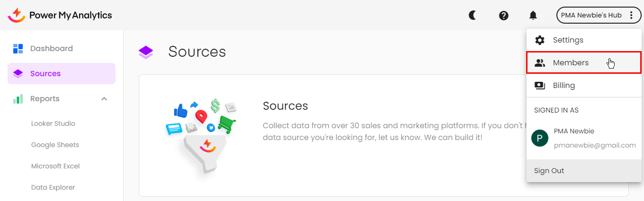Toggle dark mode moon icon

coord(472,15)
